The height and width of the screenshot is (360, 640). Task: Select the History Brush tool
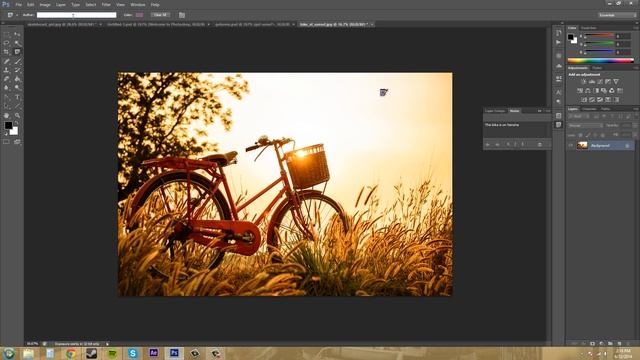coord(17,70)
